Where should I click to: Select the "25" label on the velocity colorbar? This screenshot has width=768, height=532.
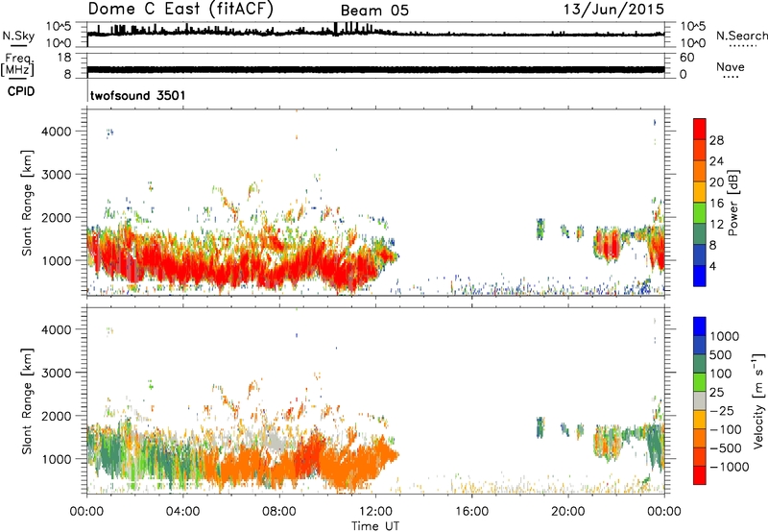tap(716, 393)
